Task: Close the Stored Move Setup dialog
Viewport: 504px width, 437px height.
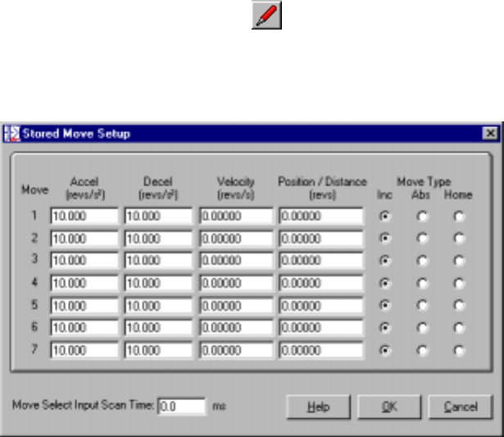Action: 489,133
